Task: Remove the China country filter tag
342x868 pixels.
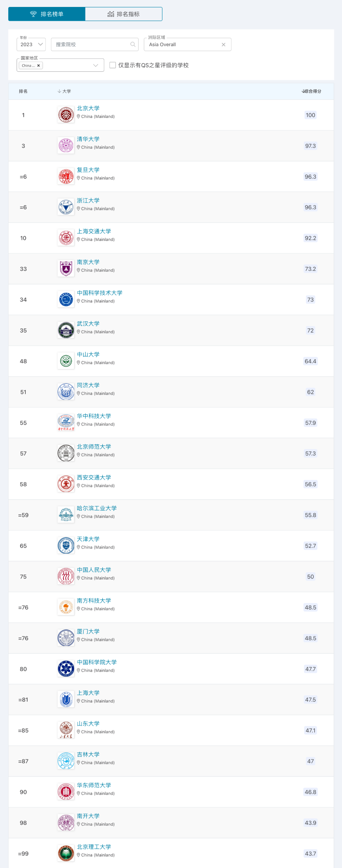Action: [x=38, y=65]
